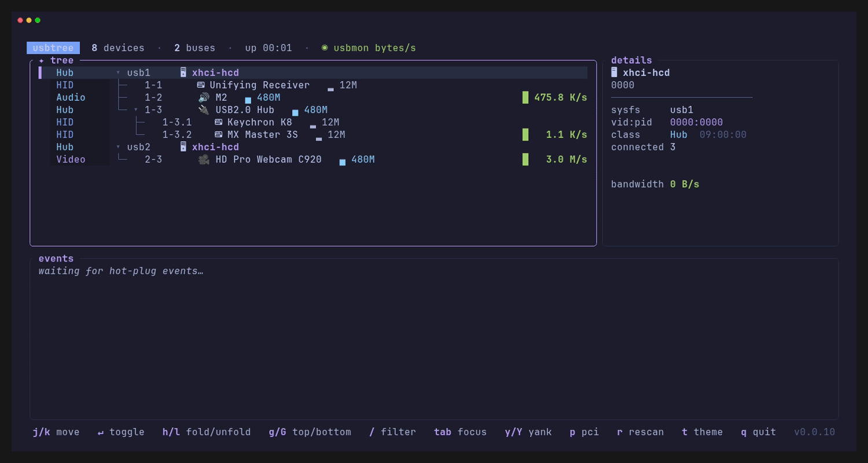
Task: Click the speed bar icon before Webcam C920's 480M
Action: [343, 163]
